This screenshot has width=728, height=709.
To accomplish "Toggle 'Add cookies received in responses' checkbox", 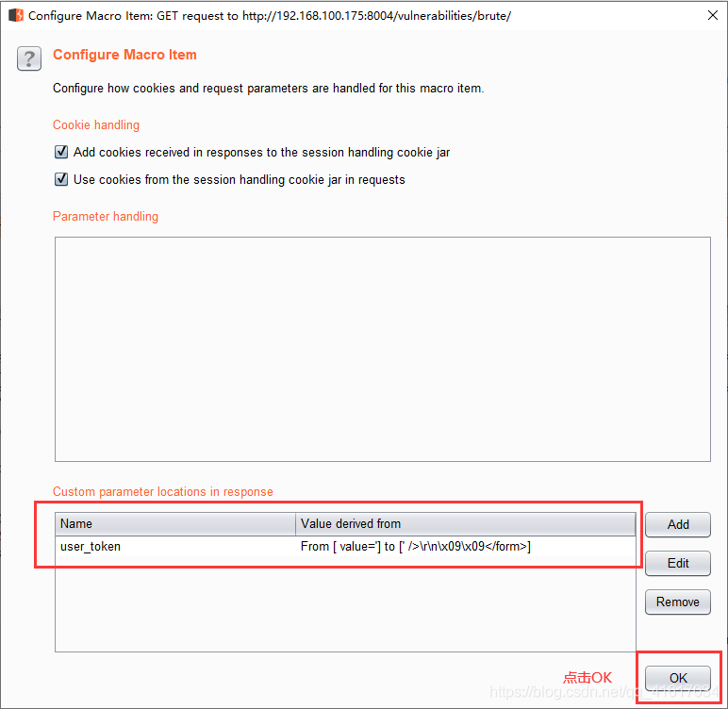I will point(61,152).
